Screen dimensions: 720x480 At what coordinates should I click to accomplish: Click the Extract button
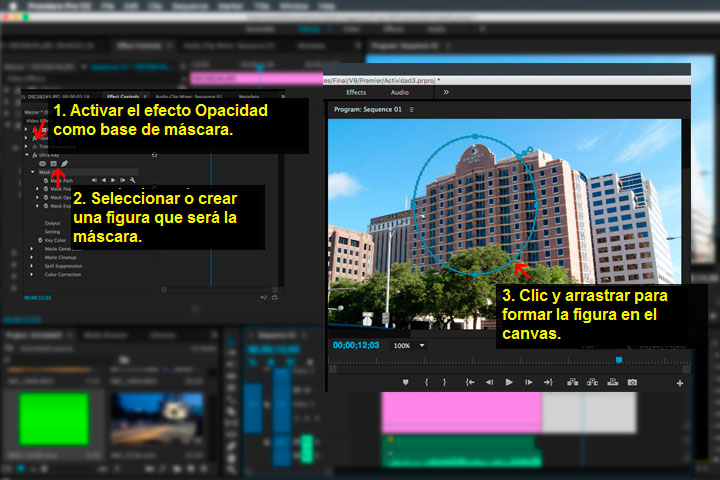point(592,382)
